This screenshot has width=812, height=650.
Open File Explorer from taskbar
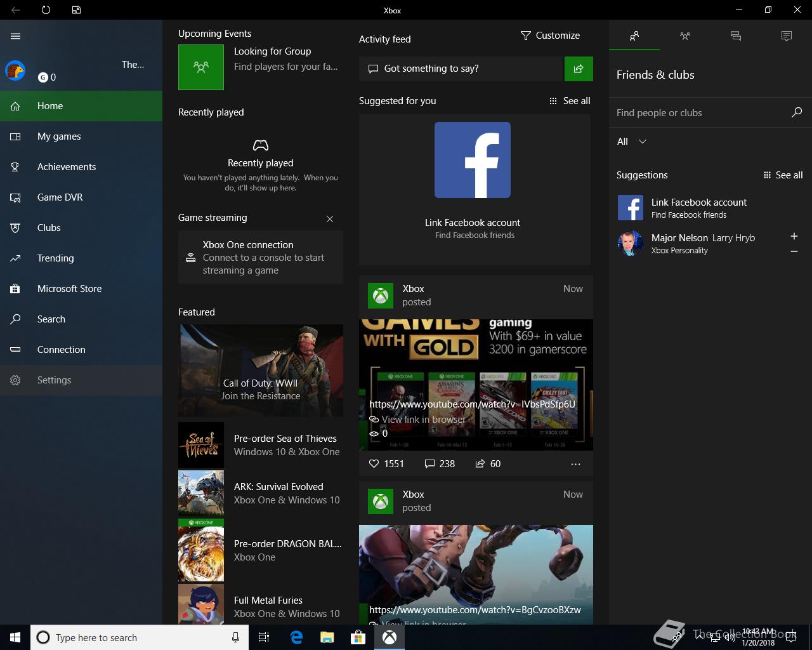pos(327,637)
